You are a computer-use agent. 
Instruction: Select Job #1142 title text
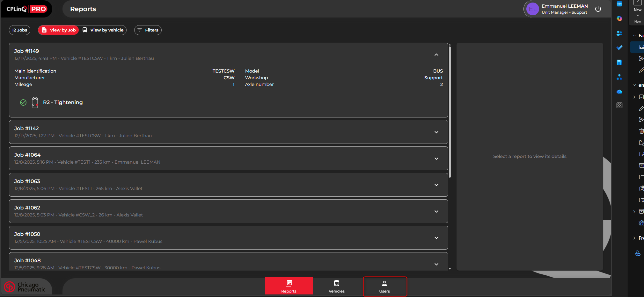(x=26, y=128)
